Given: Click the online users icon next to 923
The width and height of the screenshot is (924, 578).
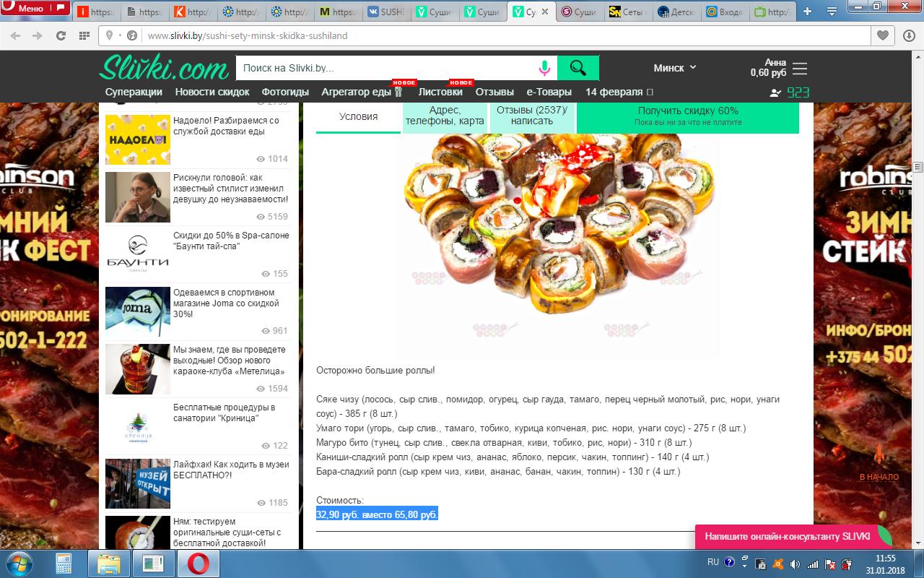Looking at the screenshot, I should [x=776, y=92].
